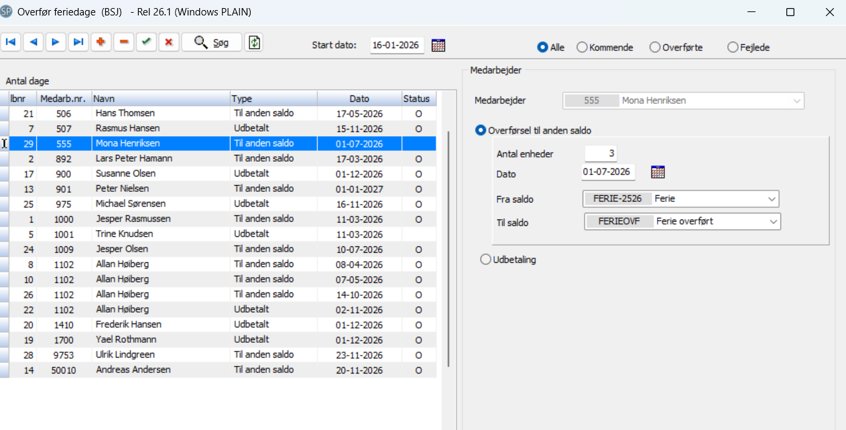Go to the next record arrow
Viewport: 846px width, 430px height.
click(56, 42)
